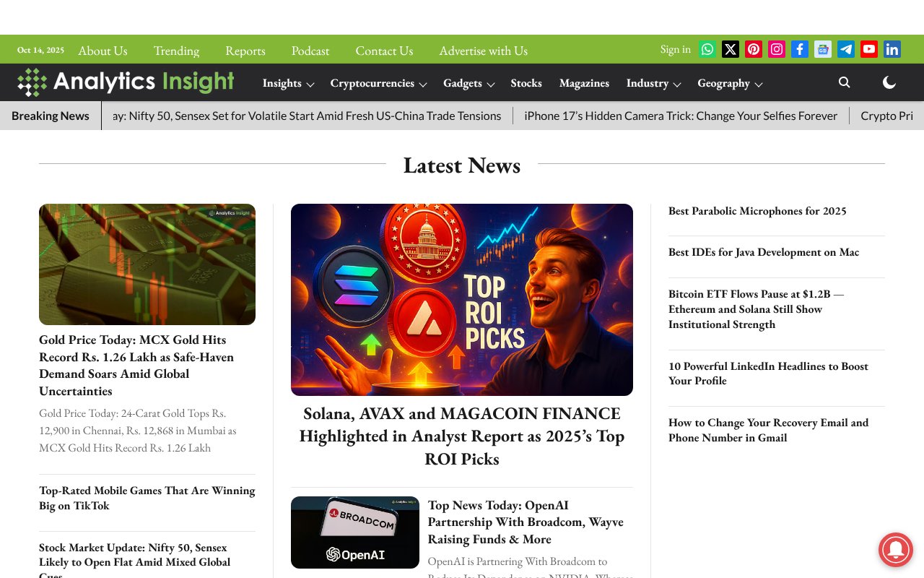Click the X (Twitter) icon
924x578 pixels.
731,49
